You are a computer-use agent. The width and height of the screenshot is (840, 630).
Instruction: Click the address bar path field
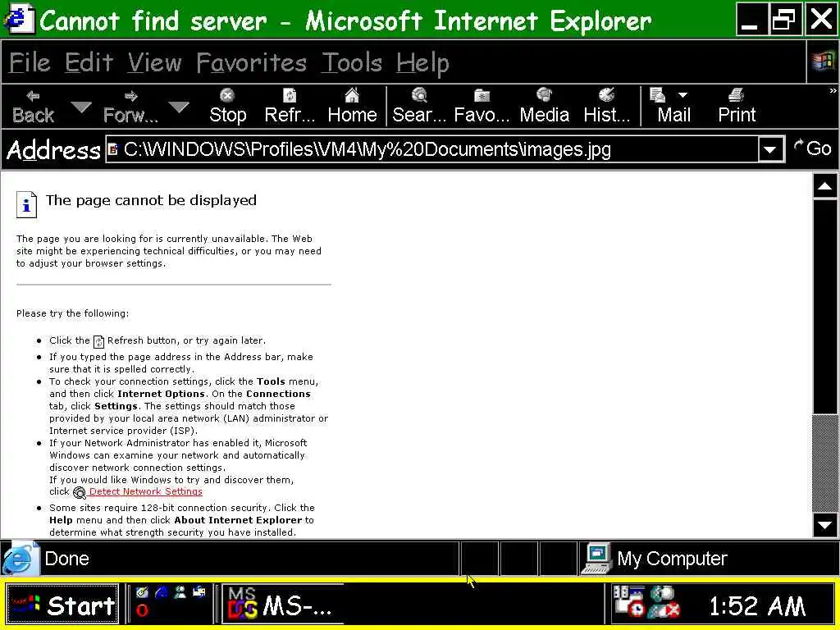(431, 149)
